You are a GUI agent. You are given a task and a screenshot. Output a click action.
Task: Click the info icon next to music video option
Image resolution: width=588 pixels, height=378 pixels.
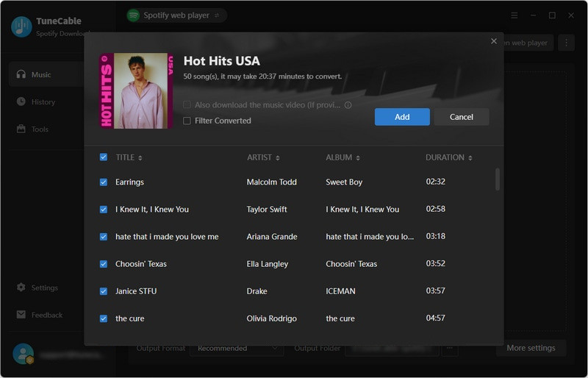click(x=348, y=105)
